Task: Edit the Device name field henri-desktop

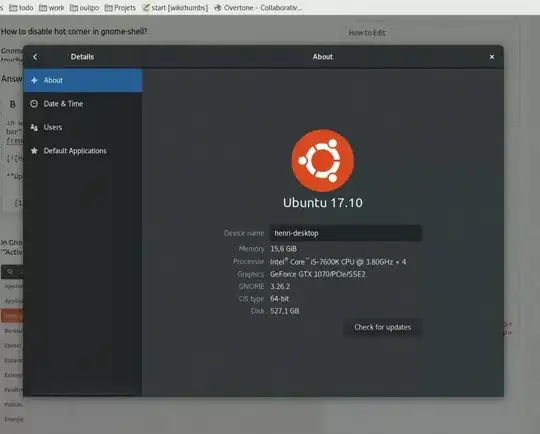Action: (x=345, y=233)
